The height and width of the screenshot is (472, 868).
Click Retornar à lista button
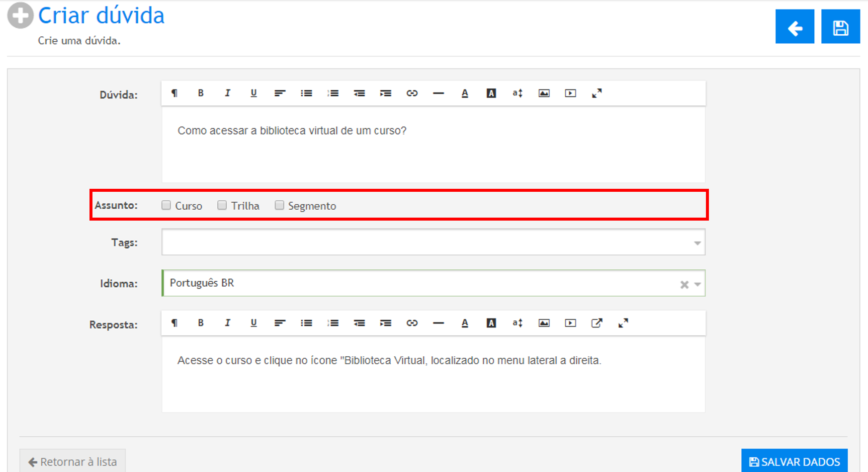[73, 462]
